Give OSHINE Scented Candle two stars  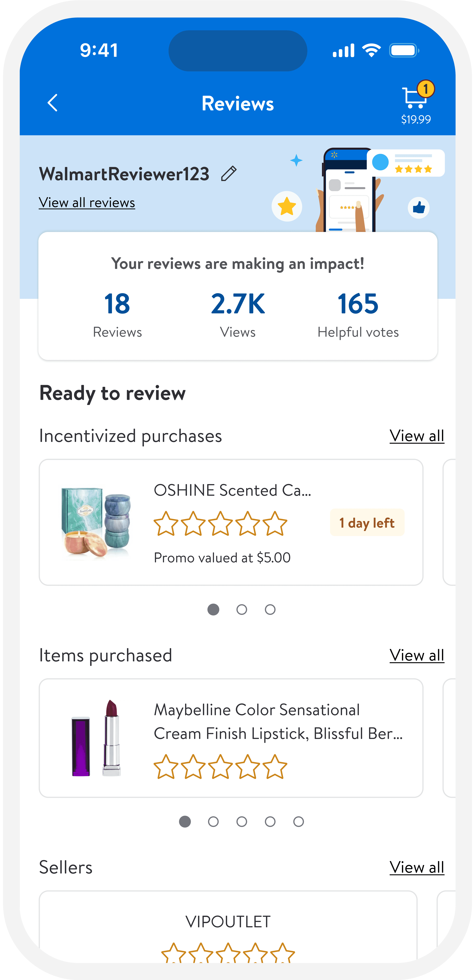(193, 524)
